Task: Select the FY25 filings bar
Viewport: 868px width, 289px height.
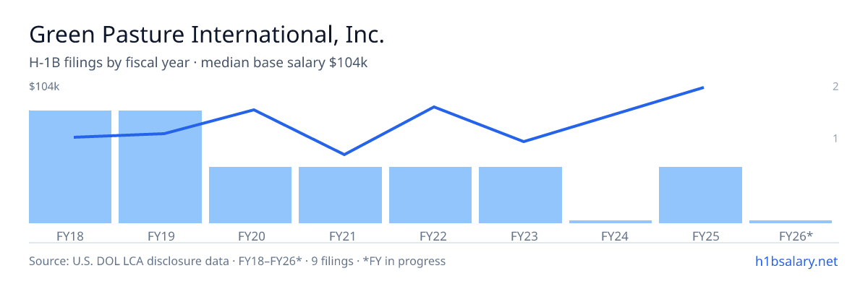Action: coord(700,195)
